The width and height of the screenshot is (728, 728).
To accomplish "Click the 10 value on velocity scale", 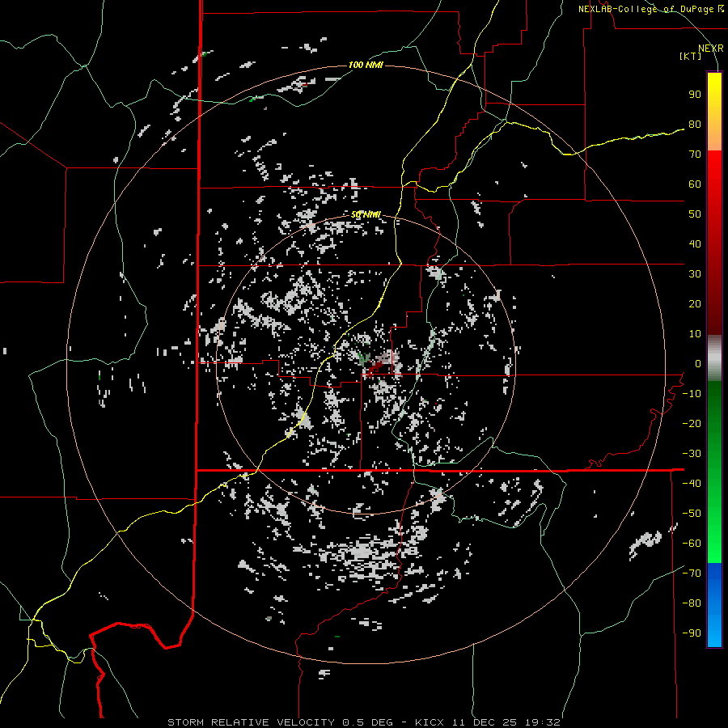I will (695, 334).
